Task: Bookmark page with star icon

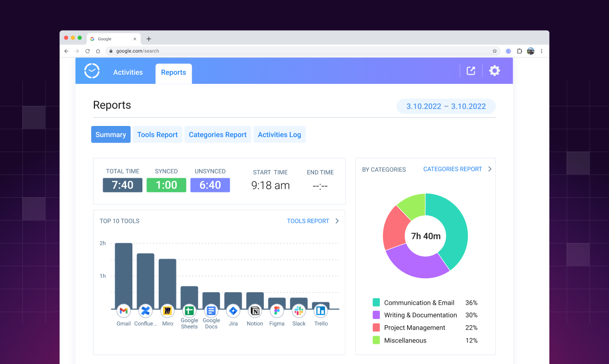Action: [494, 51]
